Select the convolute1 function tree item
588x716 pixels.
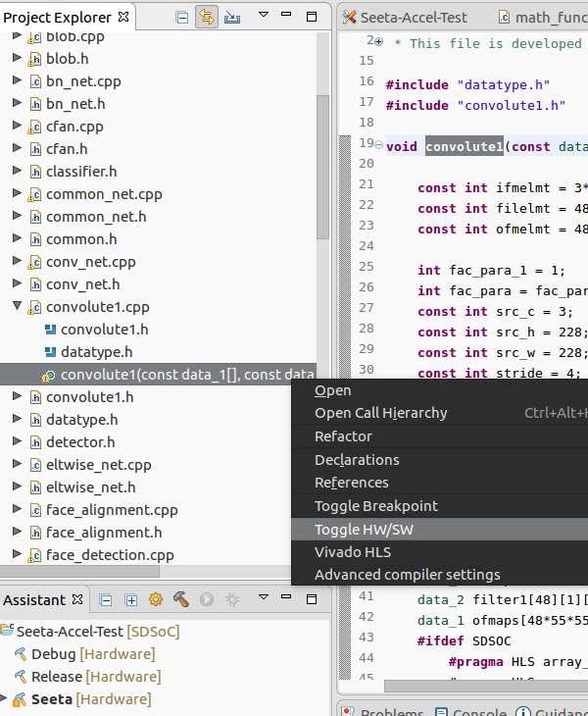coord(158,375)
